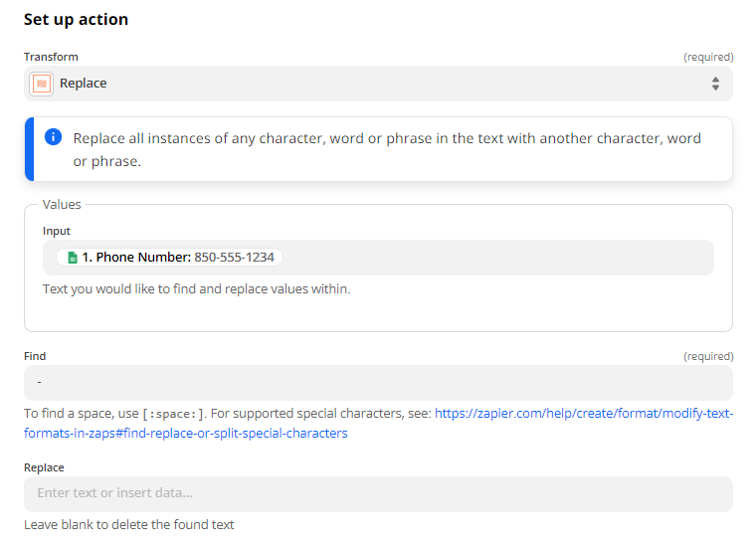Click the orange Formatter icon beside Replace
Image resolution: width=756 pixels, height=550 pixels.
tap(42, 84)
